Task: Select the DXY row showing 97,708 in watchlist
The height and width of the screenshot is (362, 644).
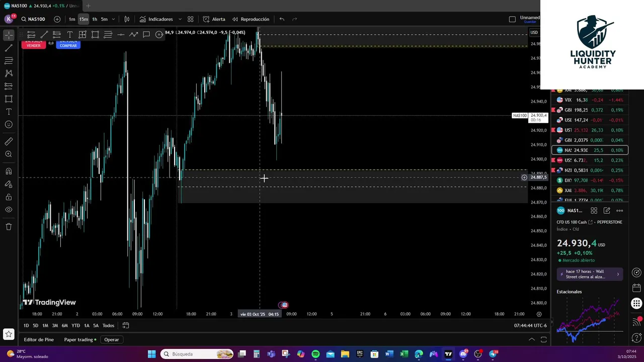Action: (590, 180)
